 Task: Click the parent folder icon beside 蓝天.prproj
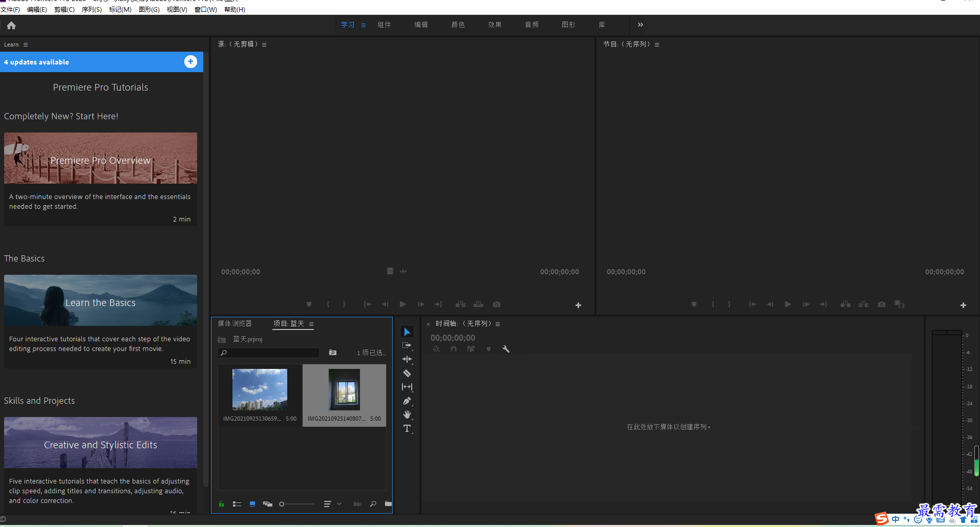click(222, 340)
